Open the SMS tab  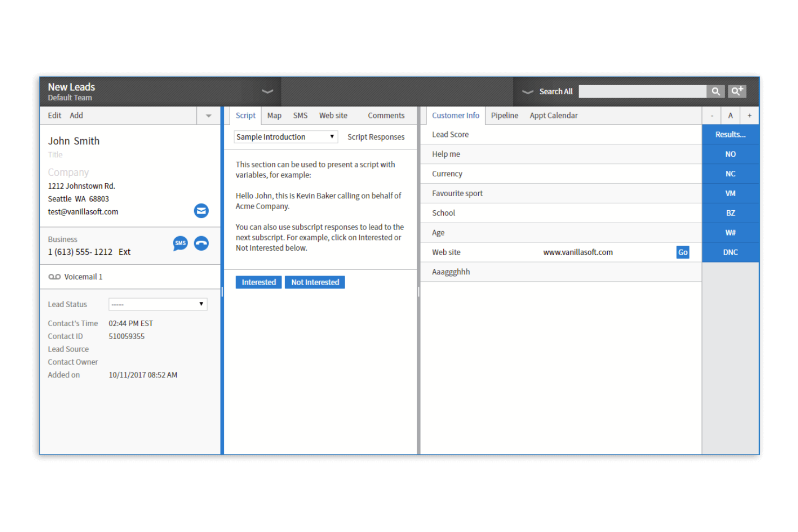click(x=300, y=116)
